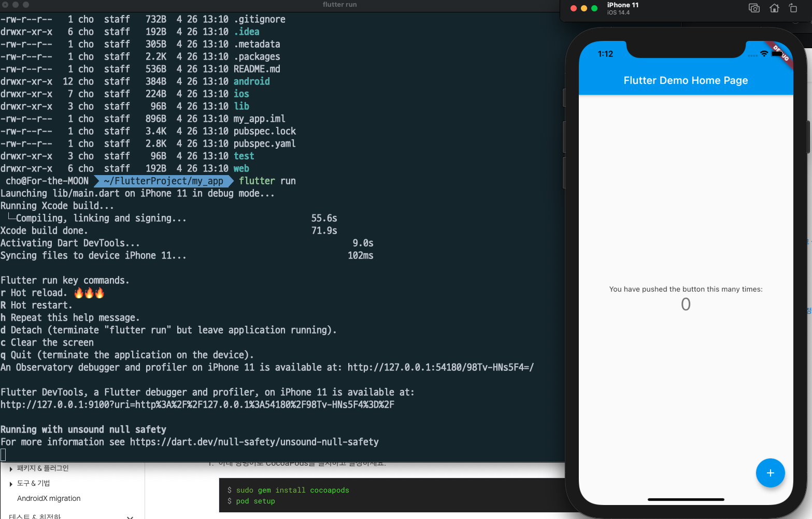
Task: Click the .gitignore file name
Action: (260, 19)
